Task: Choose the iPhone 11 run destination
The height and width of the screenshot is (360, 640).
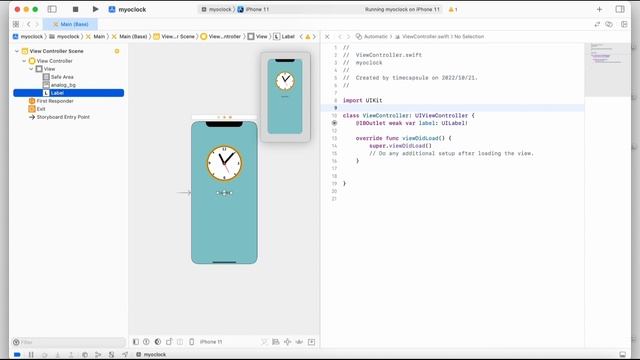Action: coord(253,9)
